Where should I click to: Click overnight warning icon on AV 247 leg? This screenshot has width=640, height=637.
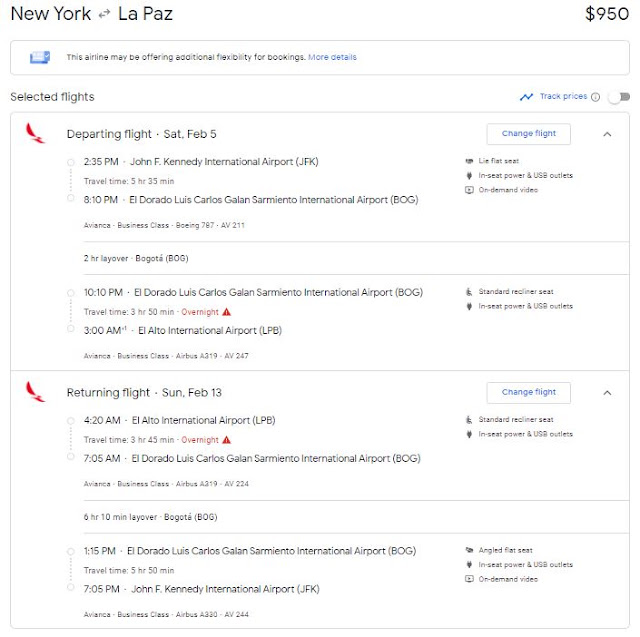[227, 312]
